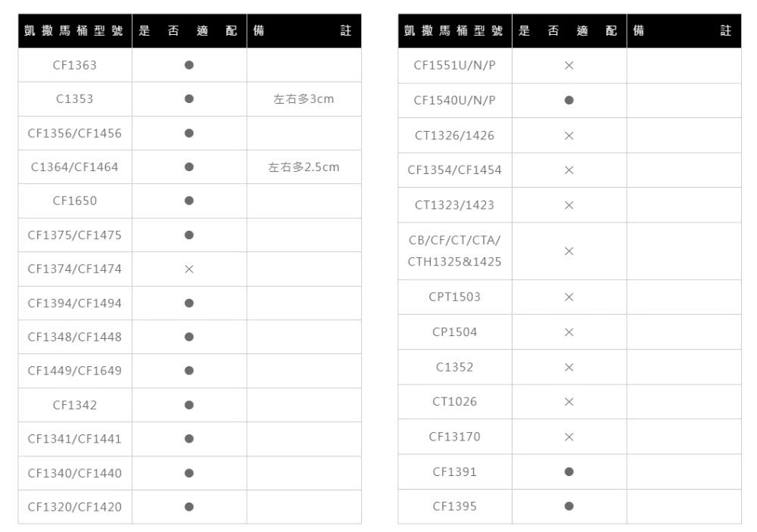Click the X mark beside CF1374/CF1474
Image resolution: width=757 pixels, height=532 pixels.
click(x=189, y=269)
